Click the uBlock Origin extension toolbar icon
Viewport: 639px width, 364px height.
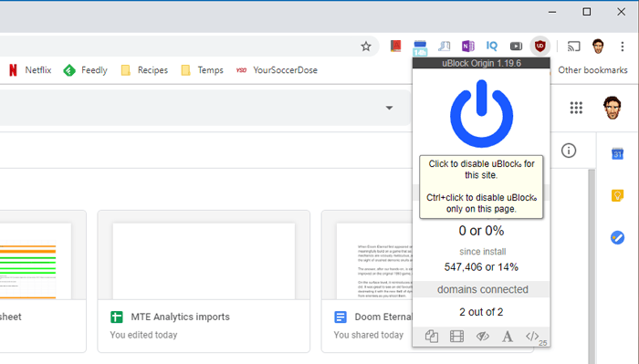(x=540, y=46)
